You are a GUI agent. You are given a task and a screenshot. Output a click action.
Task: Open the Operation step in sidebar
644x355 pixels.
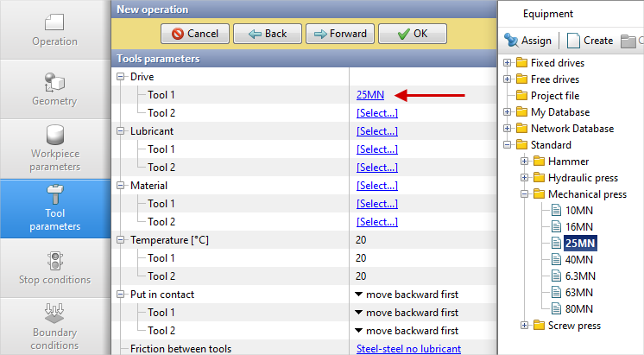[54, 29]
